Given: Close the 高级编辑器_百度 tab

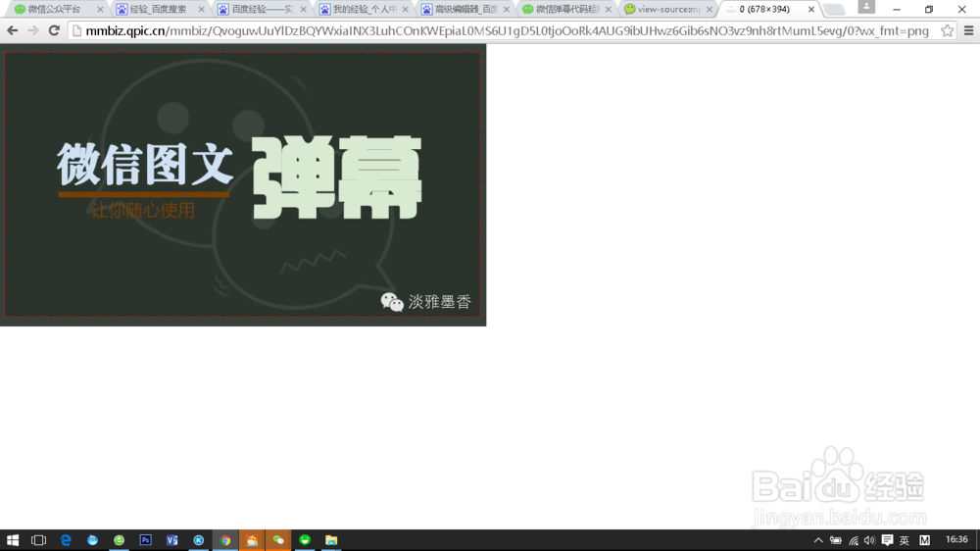Looking at the screenshot, I should [507, 10].
